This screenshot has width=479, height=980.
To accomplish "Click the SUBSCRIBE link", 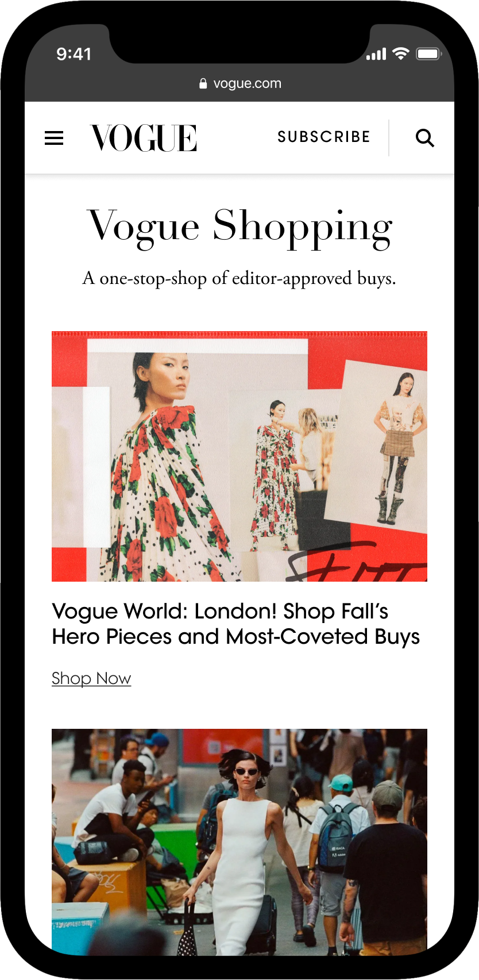I will tap(324, 137).
